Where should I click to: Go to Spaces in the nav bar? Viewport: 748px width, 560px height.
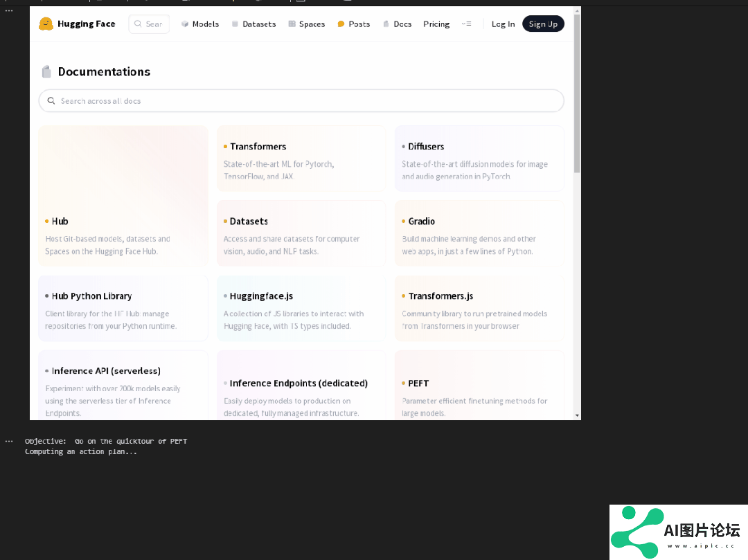(307, 24)
